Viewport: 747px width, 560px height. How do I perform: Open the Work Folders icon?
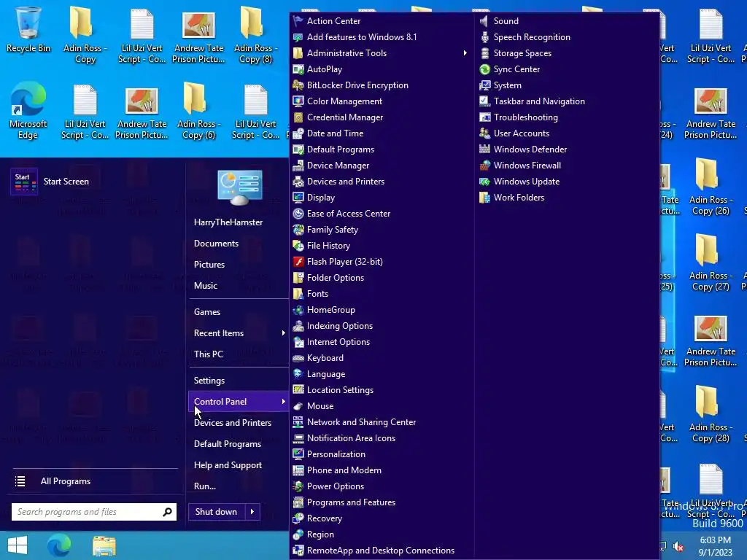[x=484, y=198]
